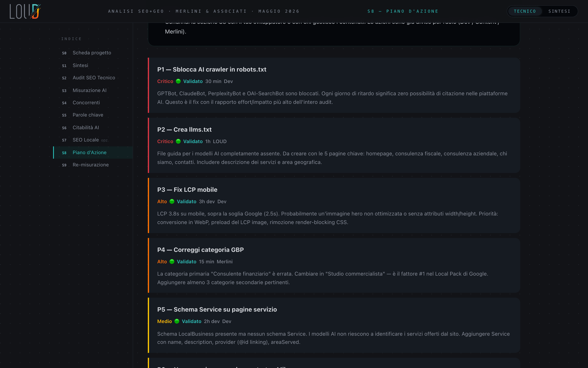
Task: Click the green Validato dot on P1
Action: tap(178, 81)
